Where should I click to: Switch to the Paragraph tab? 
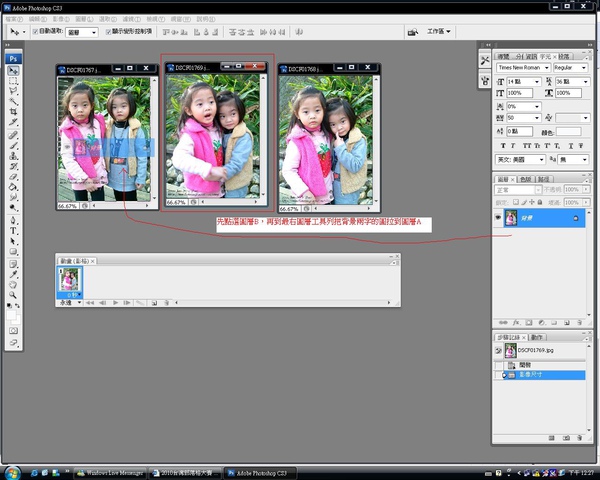click(x=564, y=57)
